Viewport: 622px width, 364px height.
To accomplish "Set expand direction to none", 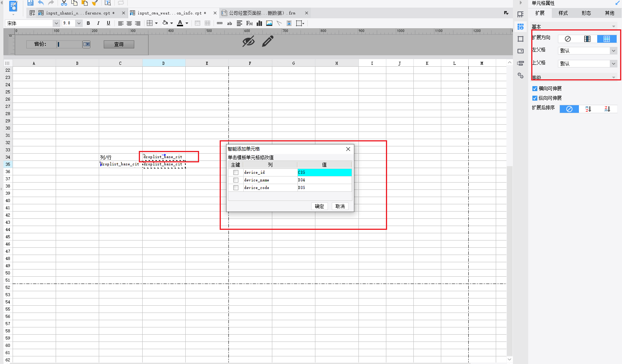I will (568, 39).
